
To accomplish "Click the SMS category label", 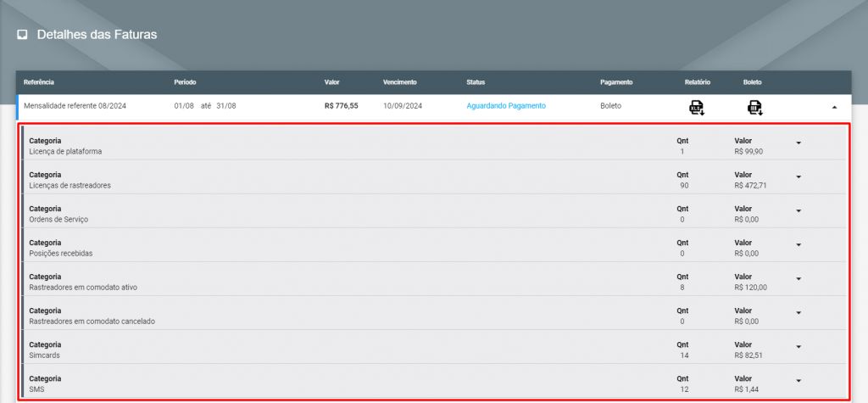I will click(36, 389).
